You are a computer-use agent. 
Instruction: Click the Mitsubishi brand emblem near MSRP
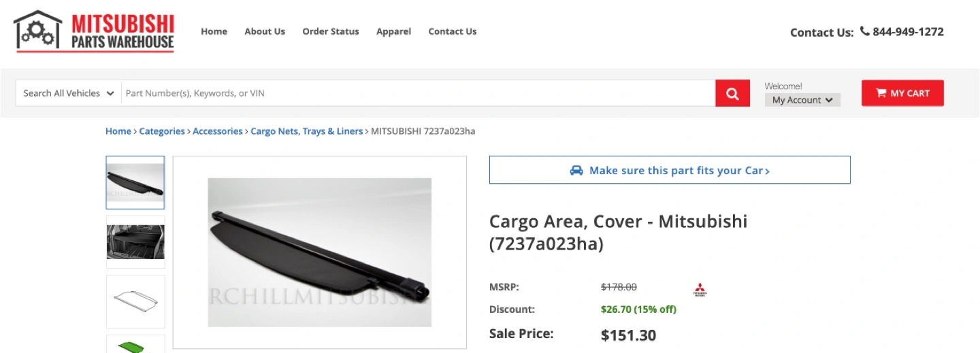[700, 289]
